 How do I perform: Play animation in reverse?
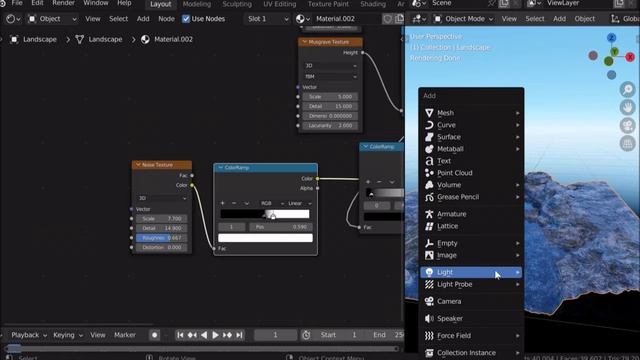point(204,335)
